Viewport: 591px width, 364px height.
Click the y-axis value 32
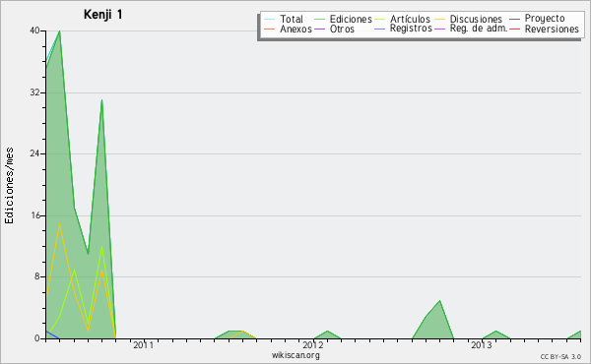pyautogui.click(x=34, y=92)
